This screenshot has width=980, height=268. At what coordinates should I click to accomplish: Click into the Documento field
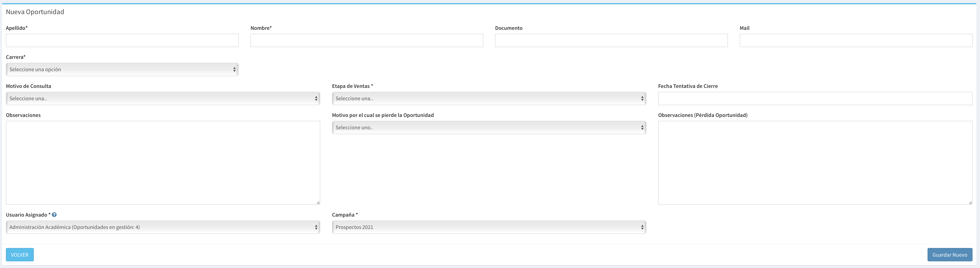[x=611, y=41]
